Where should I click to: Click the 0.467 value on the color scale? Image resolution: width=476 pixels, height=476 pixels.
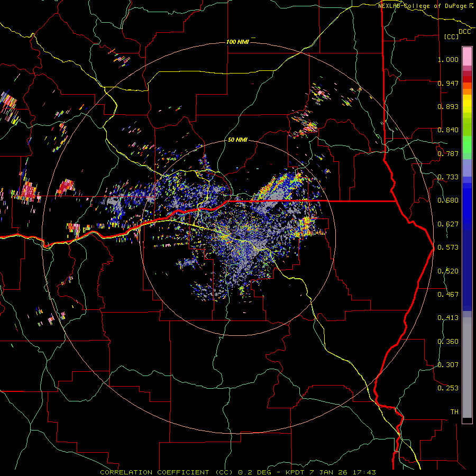448,295
